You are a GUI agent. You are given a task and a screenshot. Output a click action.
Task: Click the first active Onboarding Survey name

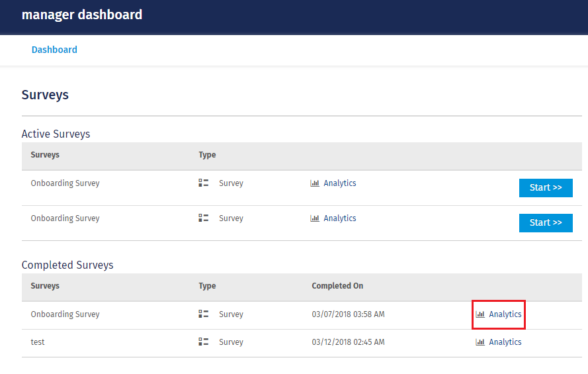(x=65, y=183)
